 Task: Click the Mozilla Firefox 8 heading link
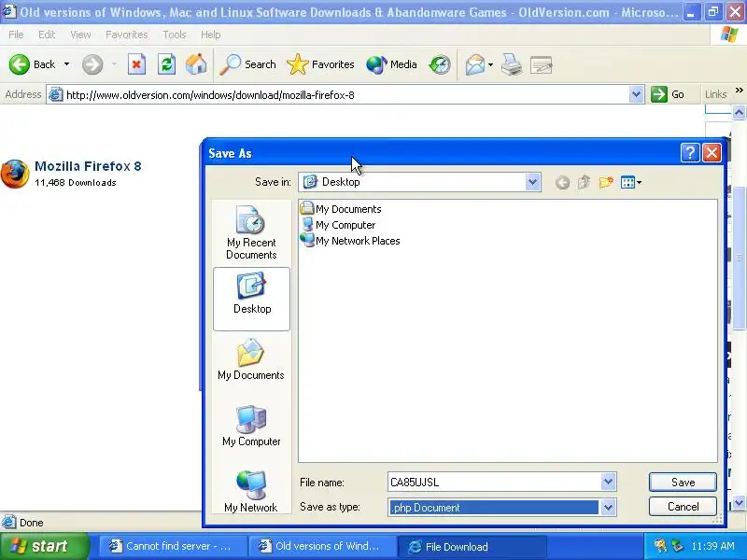coord(88,166)
